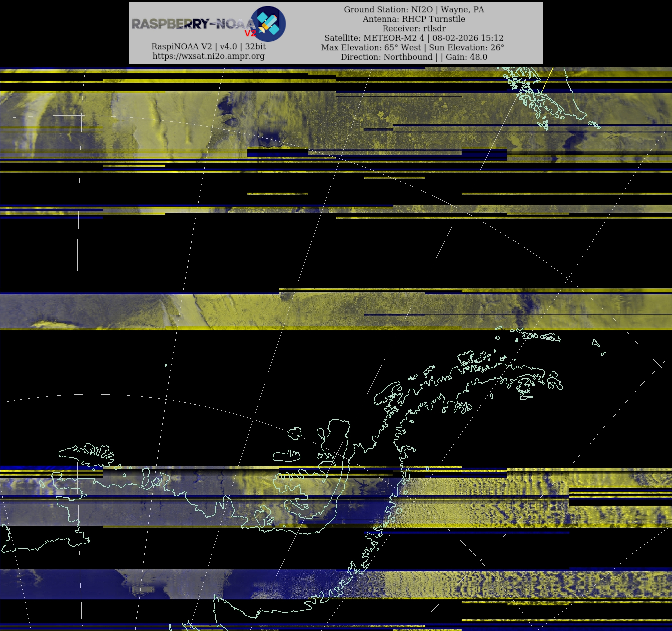Screen dimensions: 672x631
Task: Click the Direction Northbound Gain 48.0 line
Action: (414, 57)
